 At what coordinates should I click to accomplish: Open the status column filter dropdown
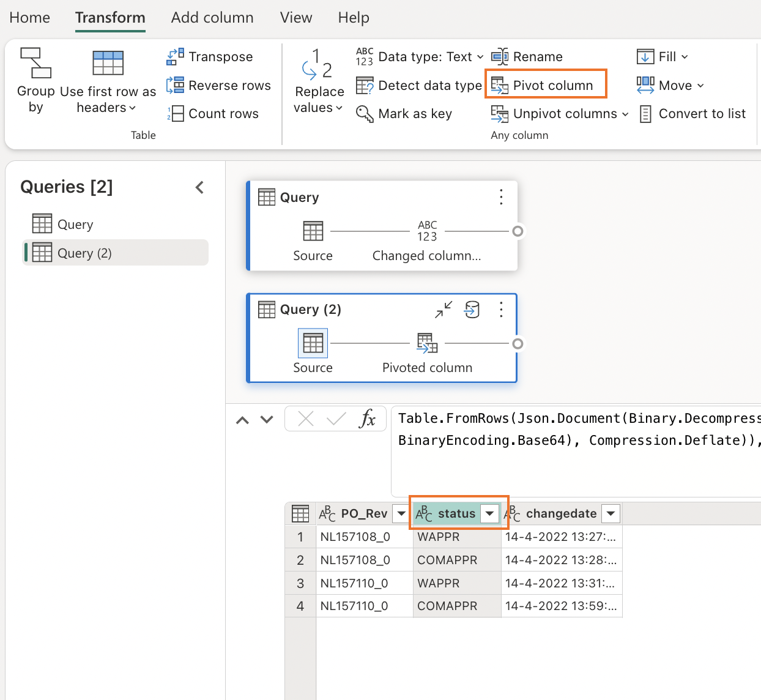[489, 513]
